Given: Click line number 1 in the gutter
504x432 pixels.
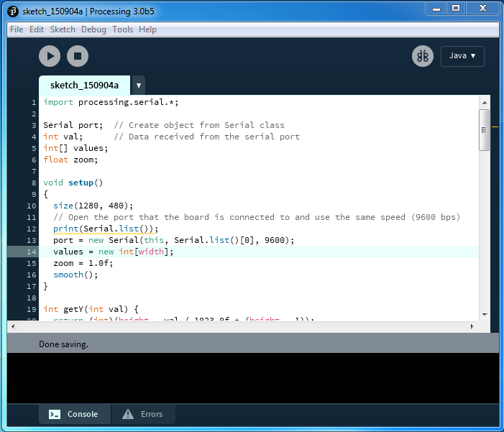Looking at the screenshot, I should point(33,103).
